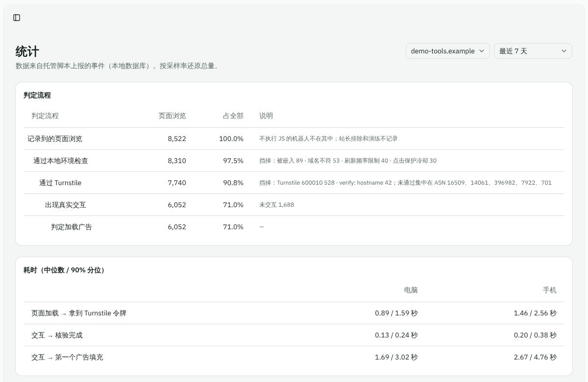Click the 100.0% percentage cell
Screen dimensions: 588x382
pyautogui.click(x=231, y=139)
